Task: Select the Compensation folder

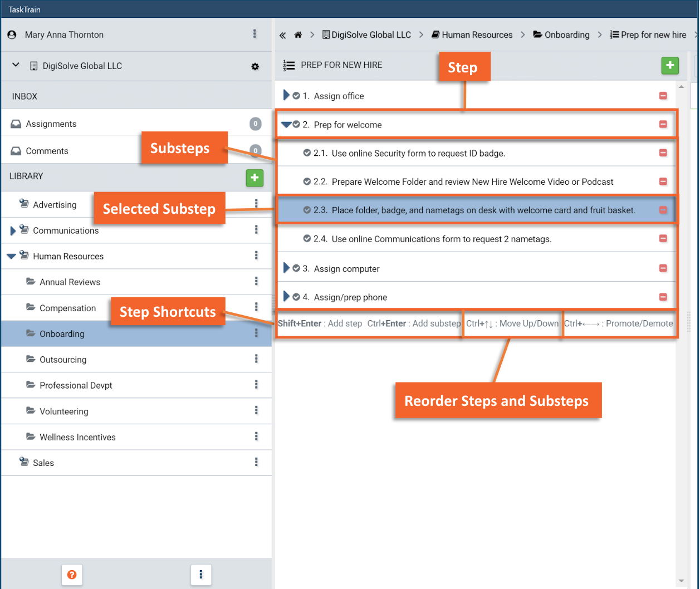Action: pyautogui.click(x=136, y=308)
